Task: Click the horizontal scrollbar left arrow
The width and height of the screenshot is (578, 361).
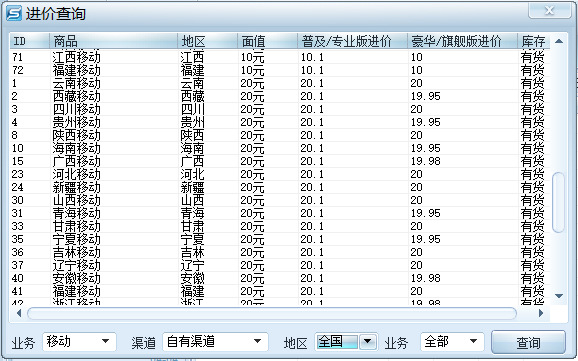Action: pyautogui.click(x=18, y=313)
